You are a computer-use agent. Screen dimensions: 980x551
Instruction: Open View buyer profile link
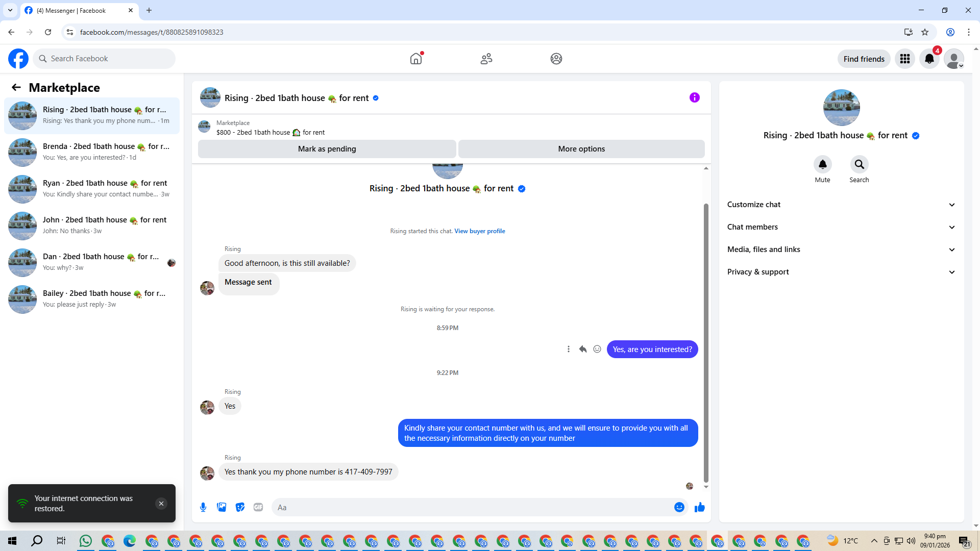pos(479,231)
